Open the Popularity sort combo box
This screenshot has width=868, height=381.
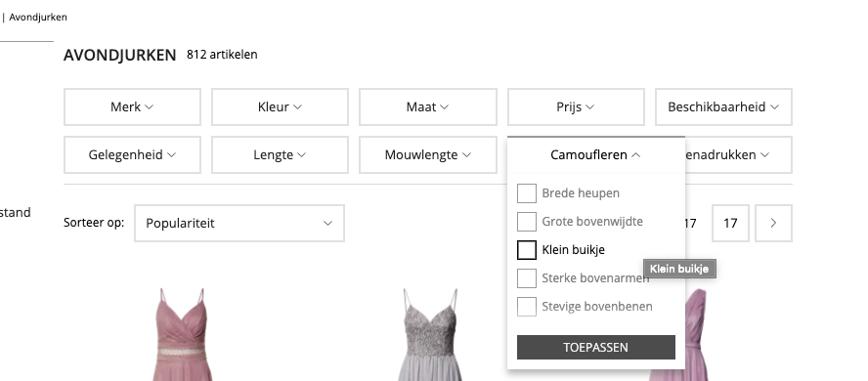pos(239,224)
